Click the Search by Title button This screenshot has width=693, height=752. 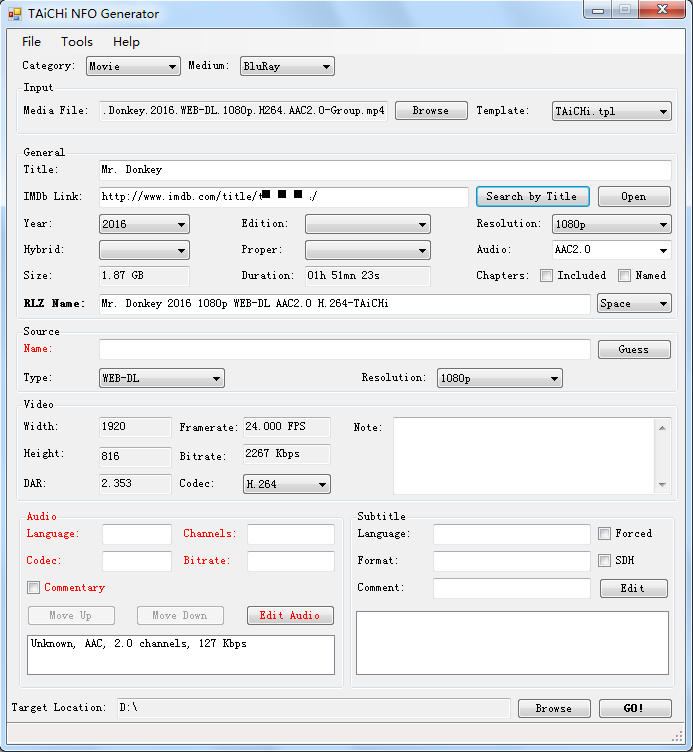click(x=532, y=197)
